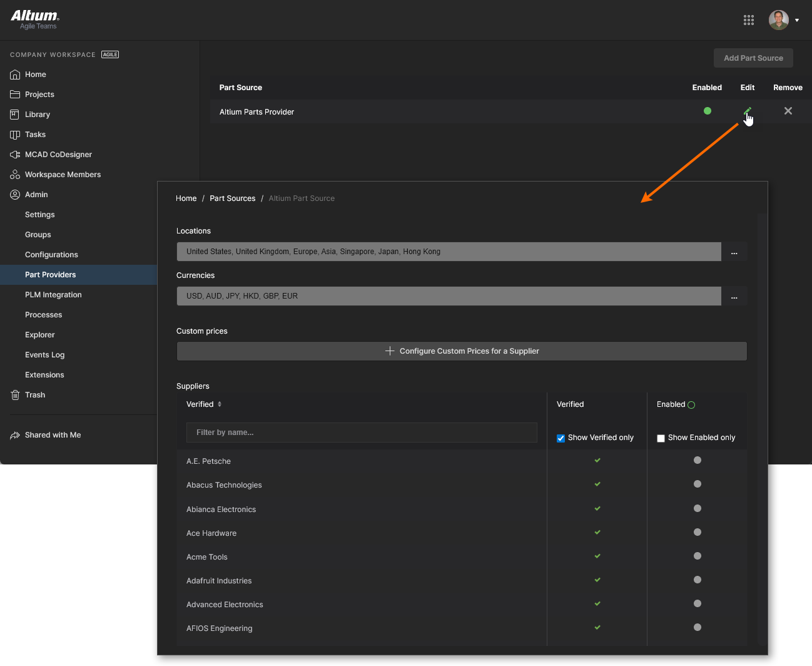Click the Filter by name input field

coord(362,433)
